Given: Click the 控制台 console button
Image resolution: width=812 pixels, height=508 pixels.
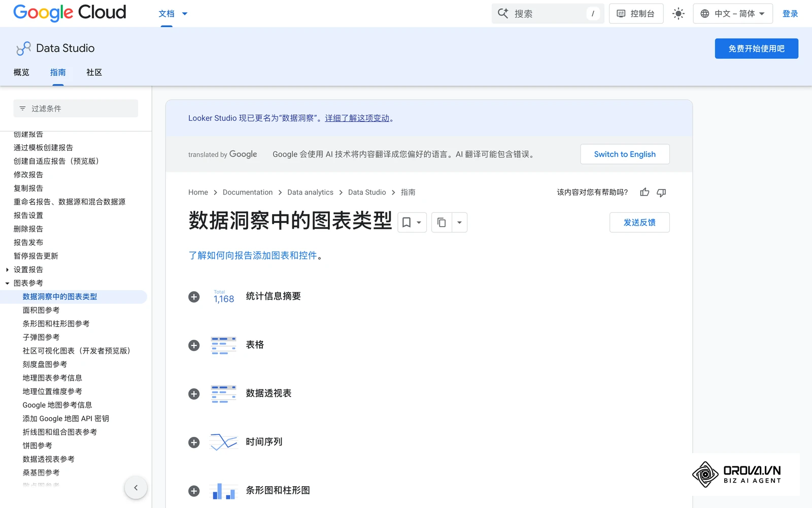Looking at the screenshot, I should (636, 14).
